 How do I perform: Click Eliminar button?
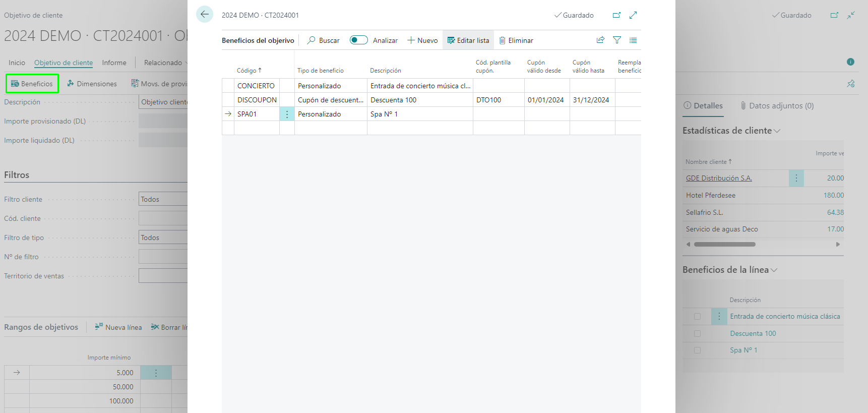click(x=516, y=40)
